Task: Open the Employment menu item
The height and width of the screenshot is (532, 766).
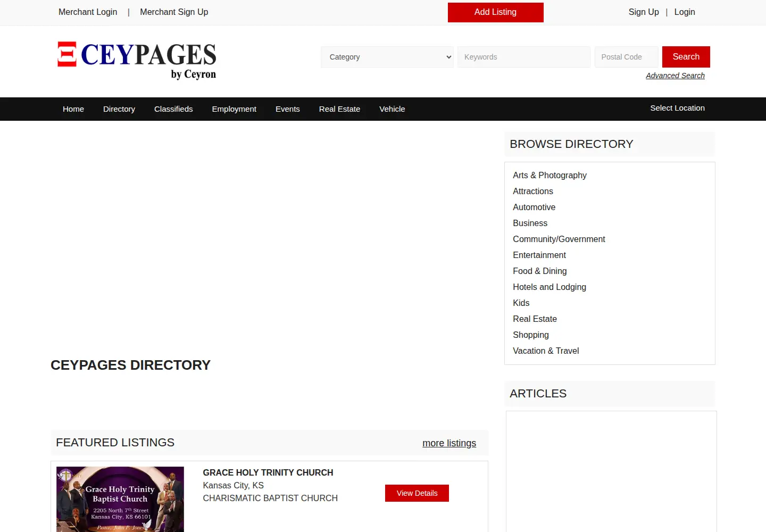Action: click(234, 109)
